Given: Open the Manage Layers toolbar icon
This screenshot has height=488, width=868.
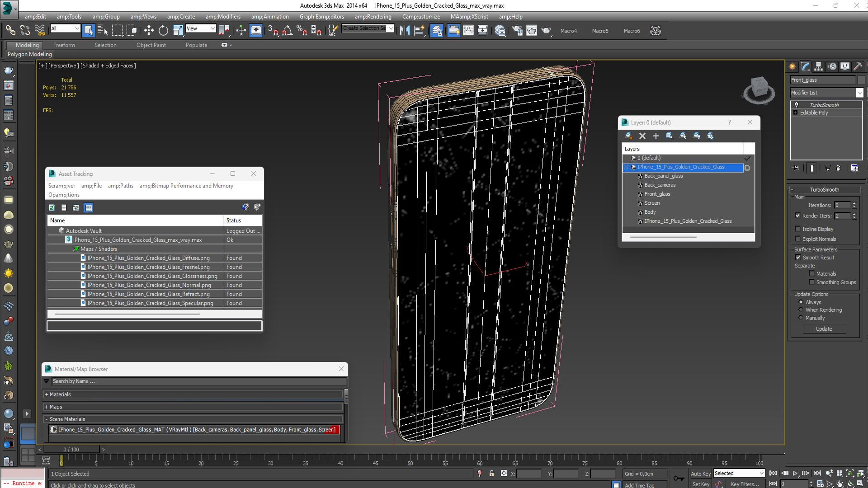Looking at the screenshot, I should coord(437,30).
